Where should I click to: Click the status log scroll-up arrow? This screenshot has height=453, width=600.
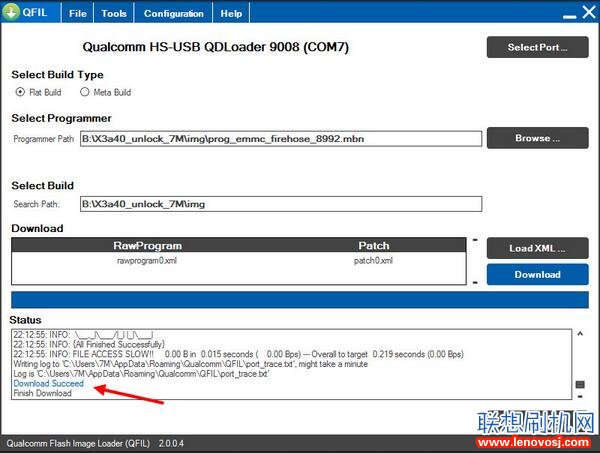click(580, 334)
